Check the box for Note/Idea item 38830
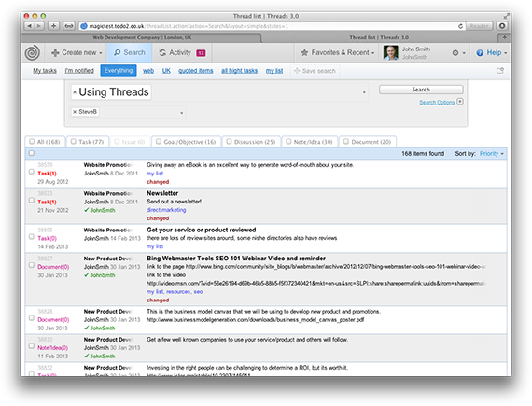Viewport: 532px width, 406px height. click(x=32, y=346)
